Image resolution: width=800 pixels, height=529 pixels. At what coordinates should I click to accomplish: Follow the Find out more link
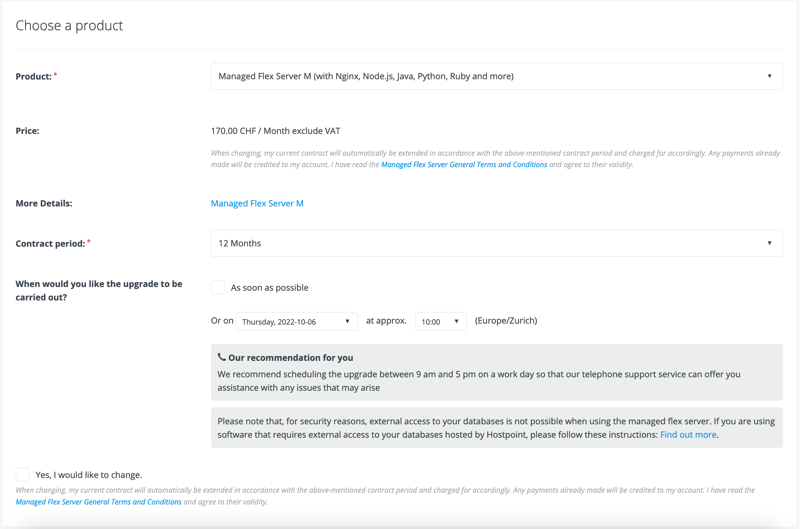(x=688, y=435)
